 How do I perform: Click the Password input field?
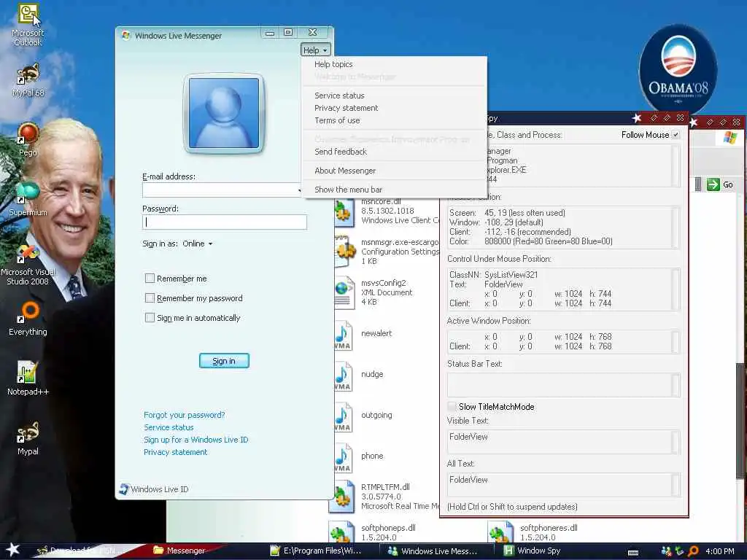(x=225, y=222)
